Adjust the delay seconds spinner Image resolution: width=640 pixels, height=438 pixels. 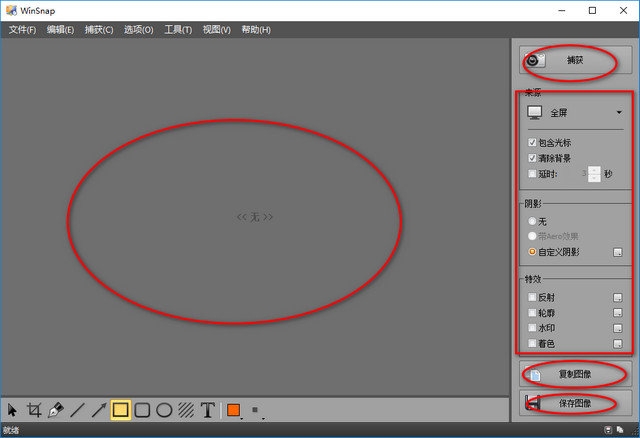pyautogui.click(x=594, y=174)
